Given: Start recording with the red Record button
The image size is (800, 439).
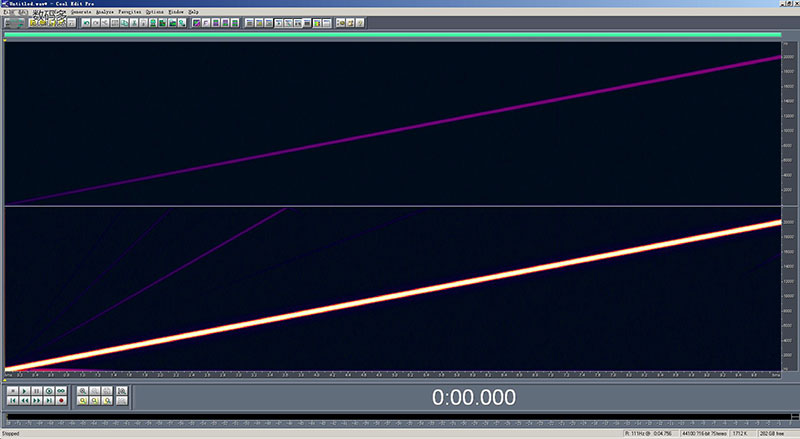Looking at the screenshot, I should coord(61,400).
